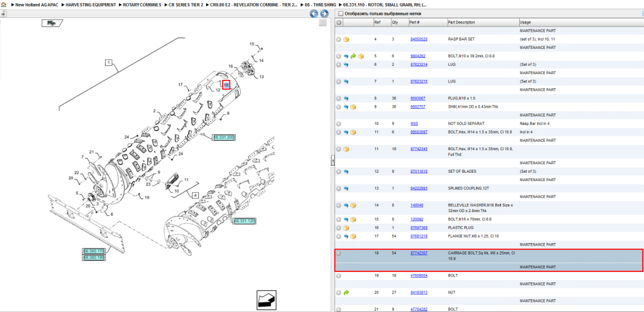This screenshot has width=644, height=312.
Task: Toggle 'Отобразить только выбранные метки' checkbox
Action: pyautogui.click(x=341, y=13)
